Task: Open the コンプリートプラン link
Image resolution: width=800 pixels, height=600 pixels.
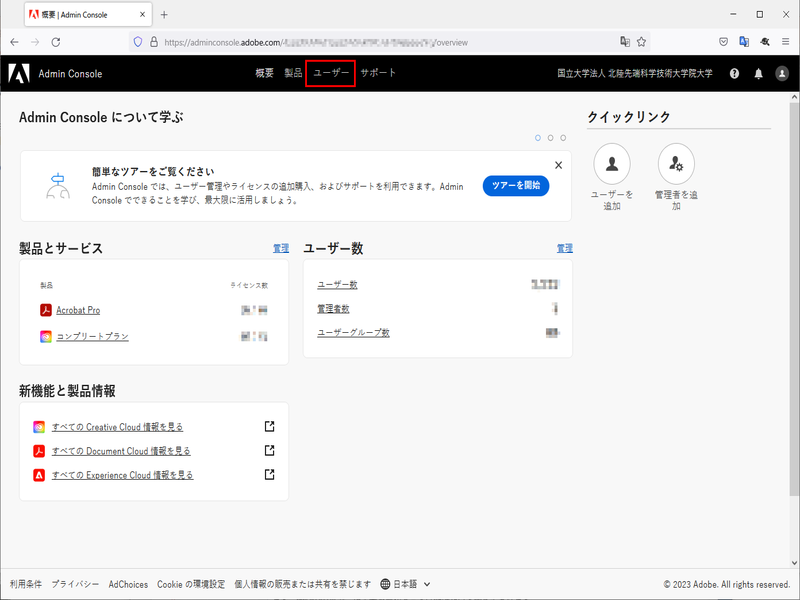Action: click(92, 336)
